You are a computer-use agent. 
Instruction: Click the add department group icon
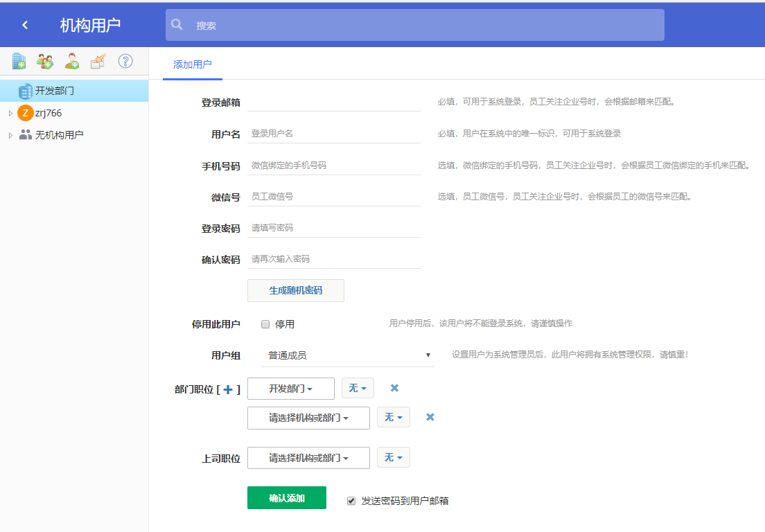pos(45,62)
